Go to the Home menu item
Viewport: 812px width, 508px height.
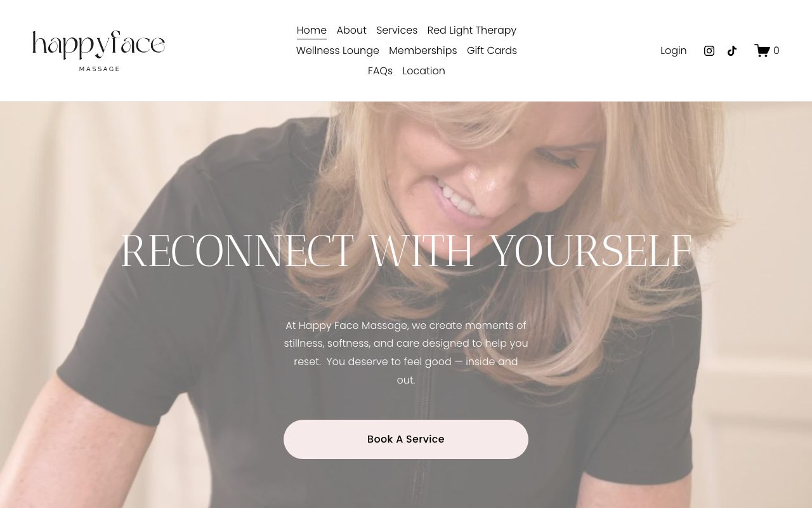[x=311, y=30]
